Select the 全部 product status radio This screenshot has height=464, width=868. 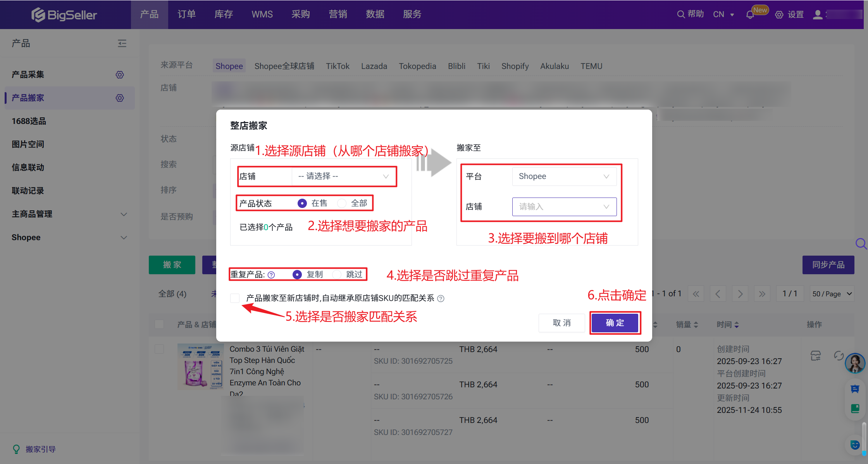point(342,203)
